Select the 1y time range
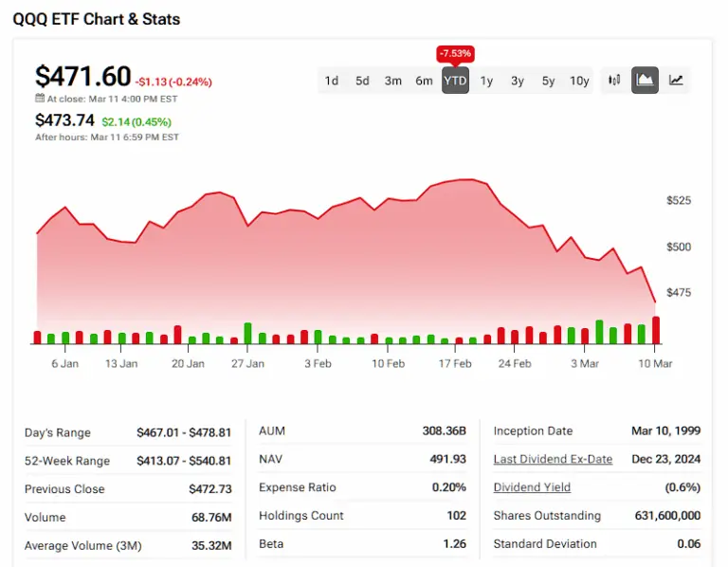 486,81
